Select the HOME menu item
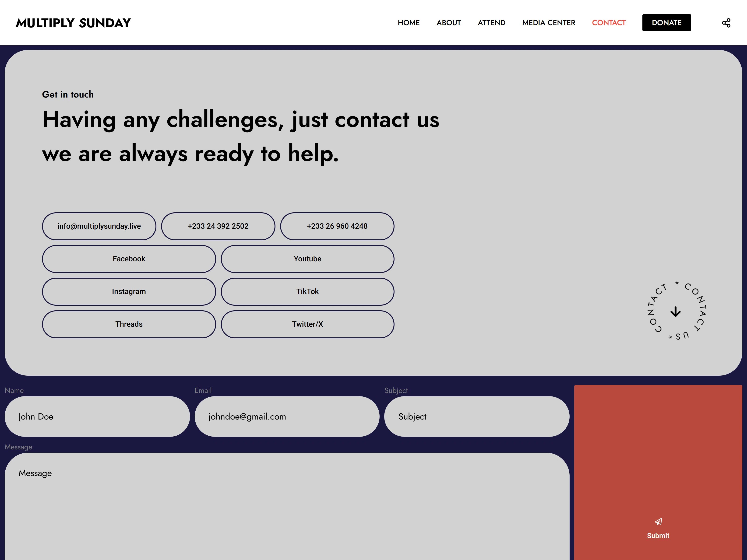Image resolution: width=747 pixels, height=560 pixels. [408, 22]
